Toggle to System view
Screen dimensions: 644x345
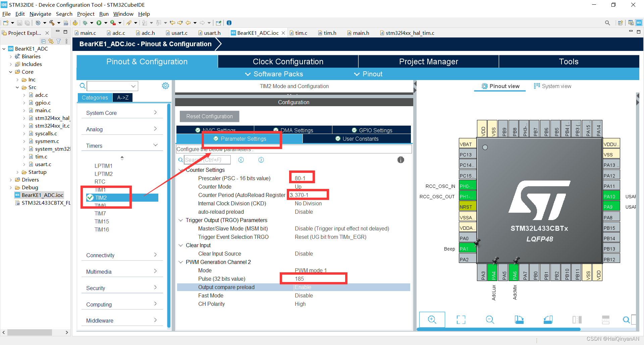pyautogui.click(x=552, y=86)
